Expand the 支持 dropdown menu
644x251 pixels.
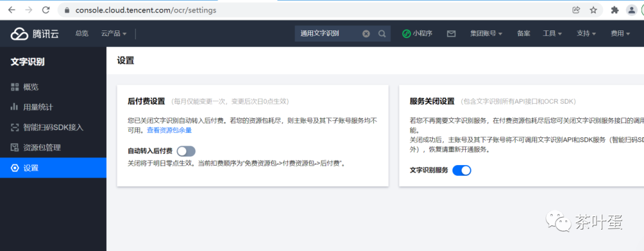(586, 34)
